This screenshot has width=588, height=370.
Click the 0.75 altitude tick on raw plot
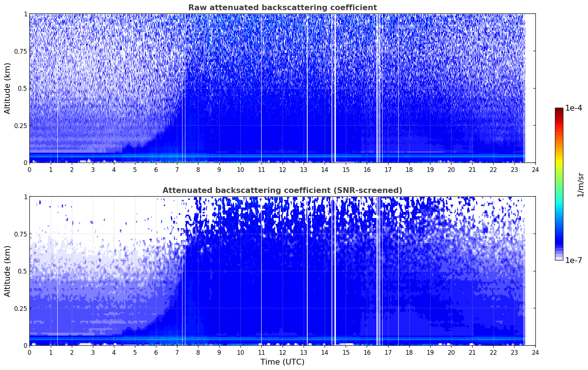21,51
